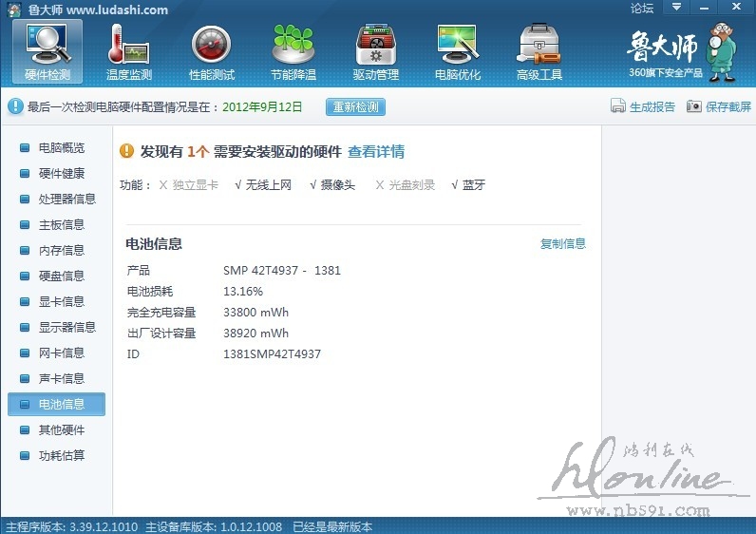
Task: Click the 保存截屏 camera icon
Action: click(694, 106)
